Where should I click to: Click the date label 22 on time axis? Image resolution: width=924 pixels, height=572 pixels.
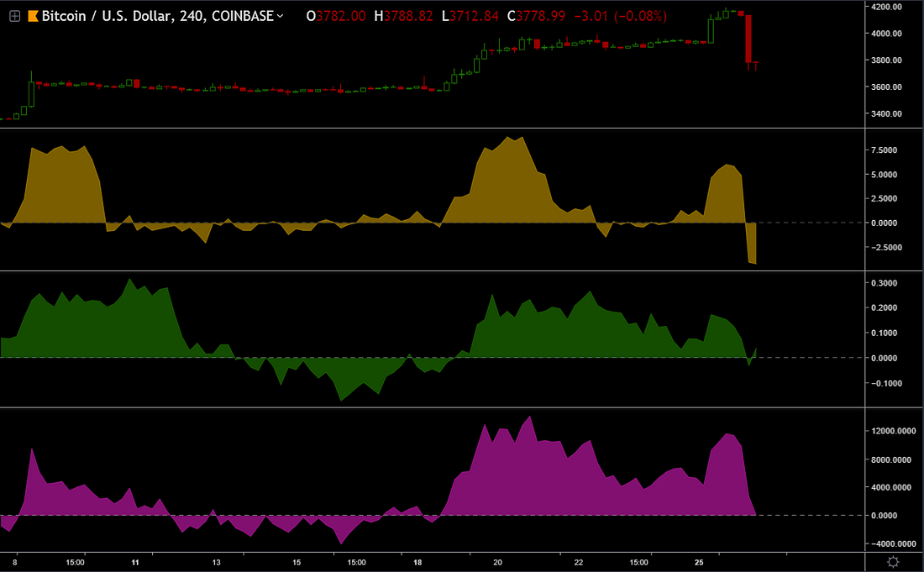[x=579, y=562]
